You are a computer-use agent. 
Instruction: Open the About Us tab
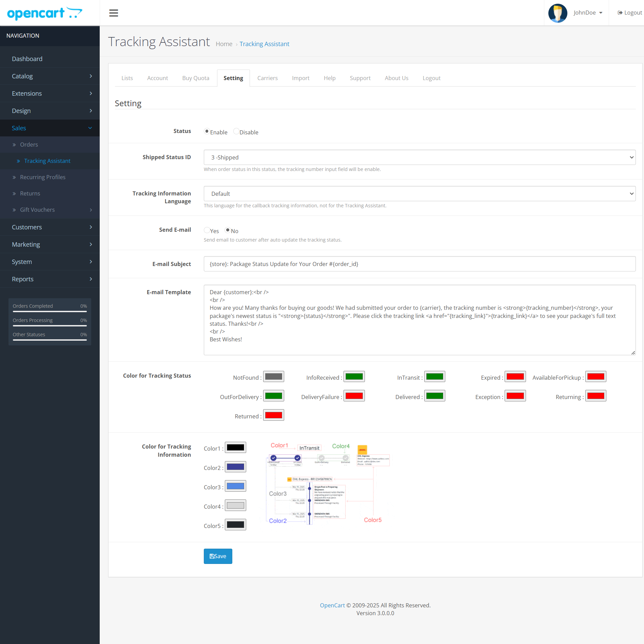[x=396, y=78]
